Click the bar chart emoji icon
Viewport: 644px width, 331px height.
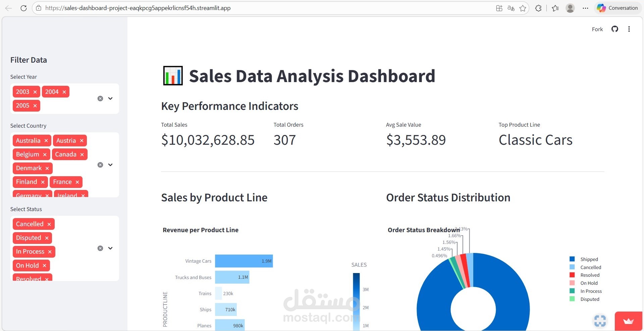coord(173,76)
